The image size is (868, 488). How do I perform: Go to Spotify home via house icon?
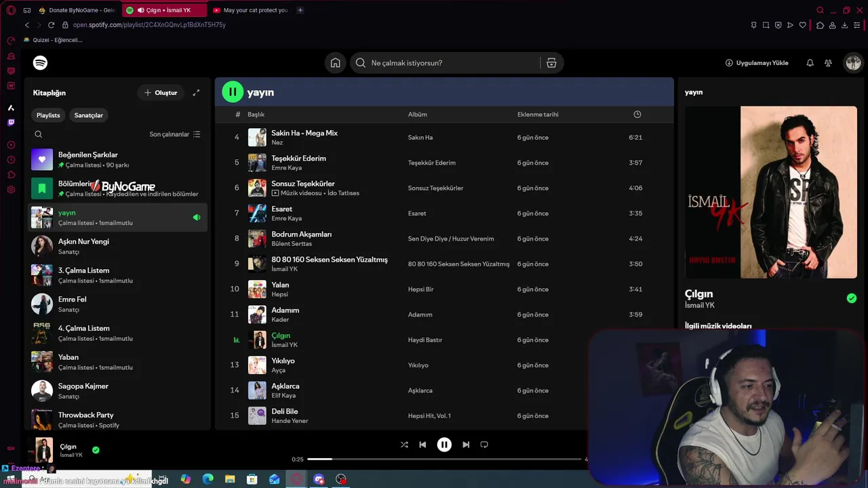335,63
